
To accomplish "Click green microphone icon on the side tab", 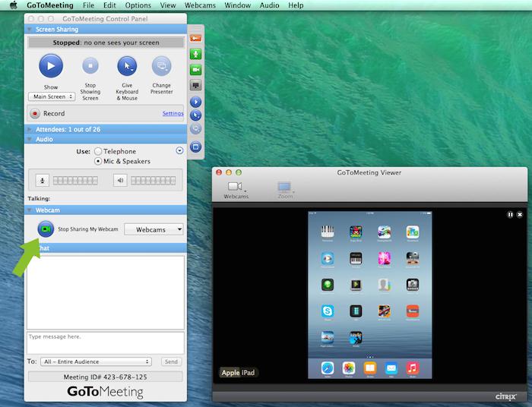I will coord(195,54).
